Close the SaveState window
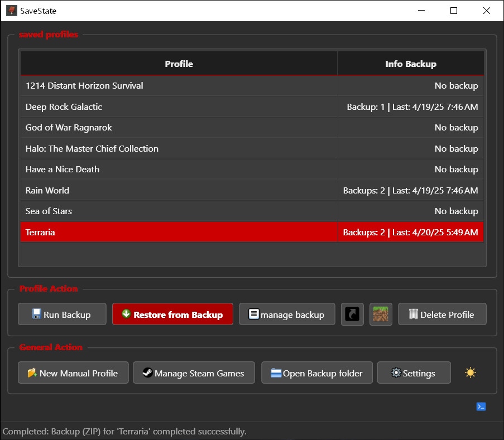 (487, 11)
